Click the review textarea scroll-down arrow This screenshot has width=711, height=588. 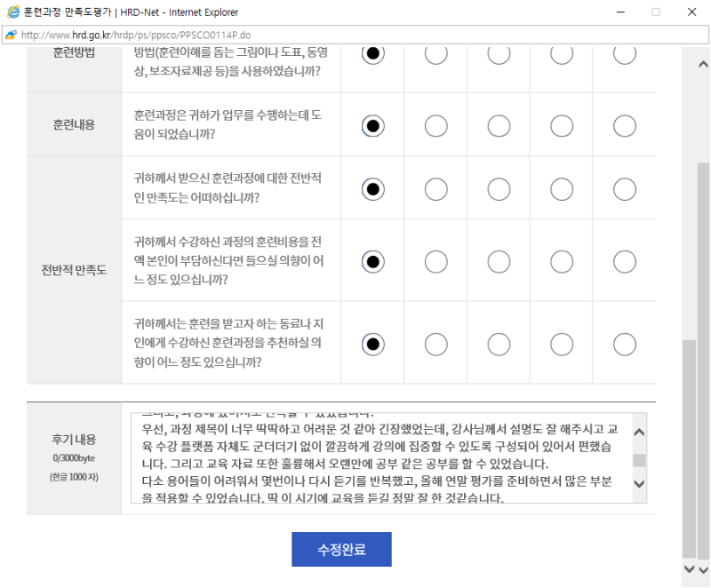click(x=639, y=484)
